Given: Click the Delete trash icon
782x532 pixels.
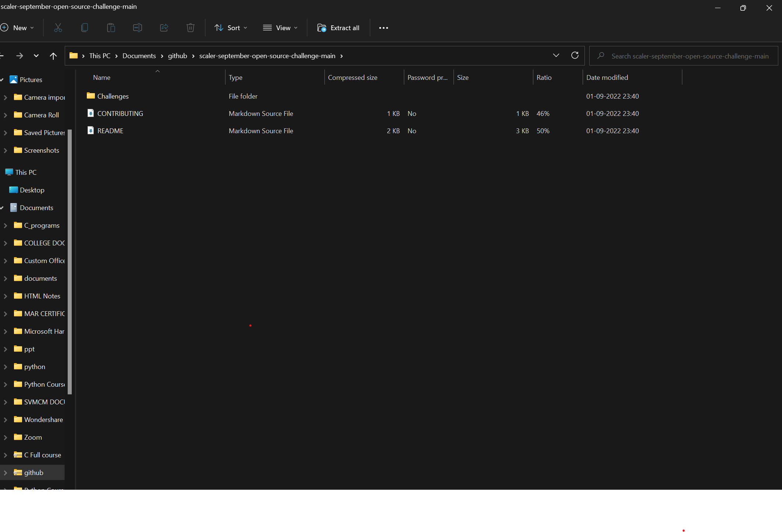Looking at the screenshot, I should (x=190, y=28).
